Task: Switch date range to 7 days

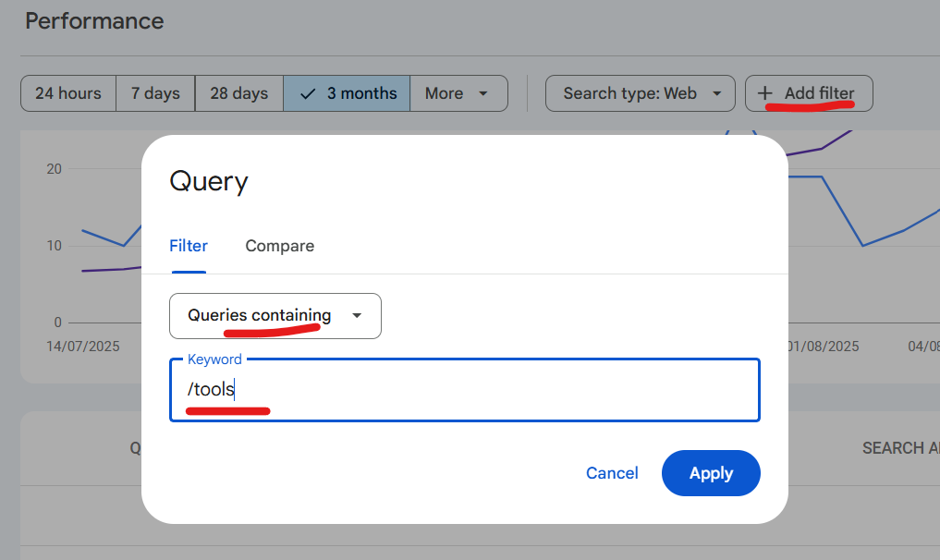Action: pyautogui.click(x=155, y=93)
